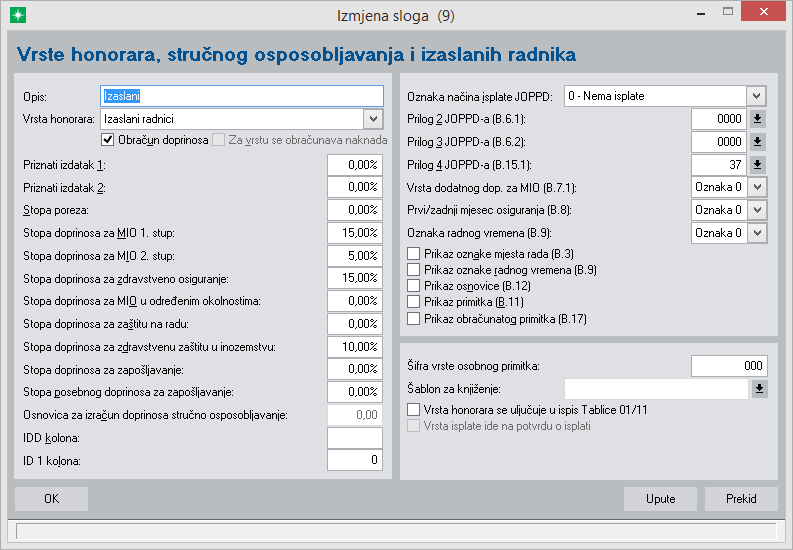Viewport: 793px width, 550px height.
Task: Click the Šifra vrste osobnog primitka field
Action: coord(729,366)
